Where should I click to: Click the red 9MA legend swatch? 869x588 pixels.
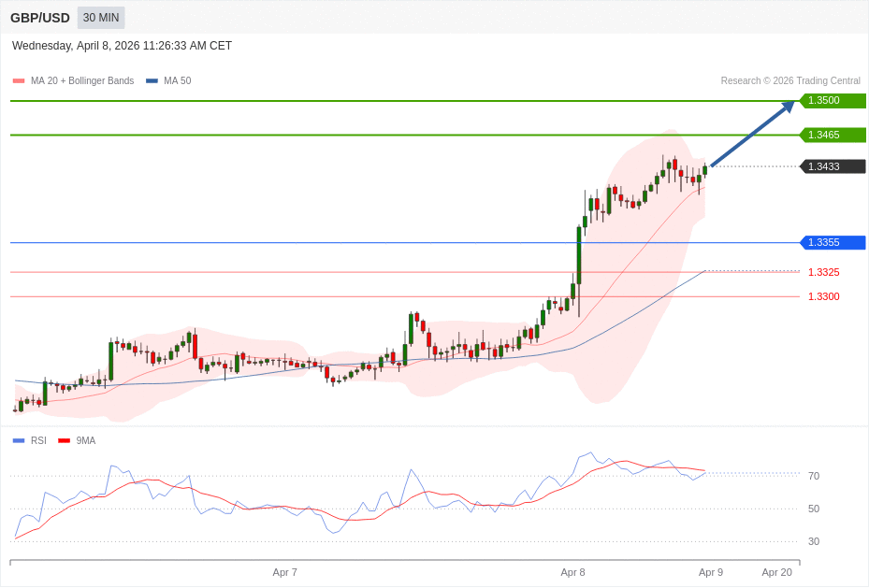[x=64, y=440]
